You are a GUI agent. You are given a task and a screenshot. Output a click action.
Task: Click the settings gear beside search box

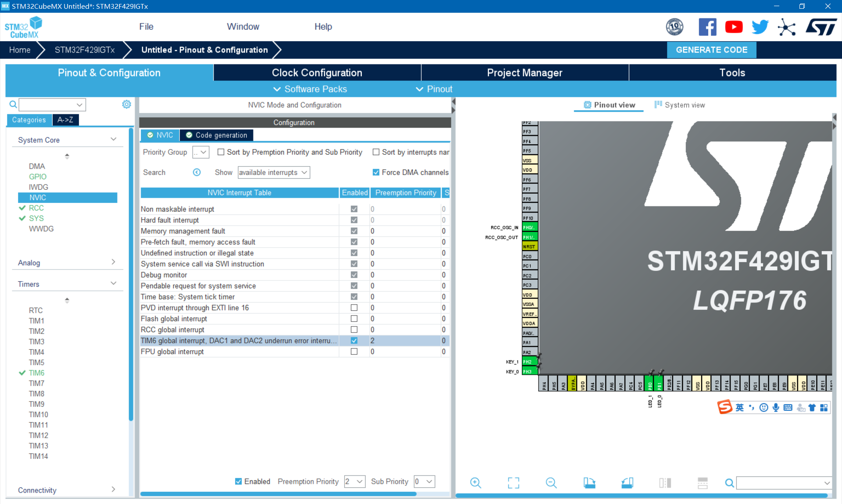(126, 104)
